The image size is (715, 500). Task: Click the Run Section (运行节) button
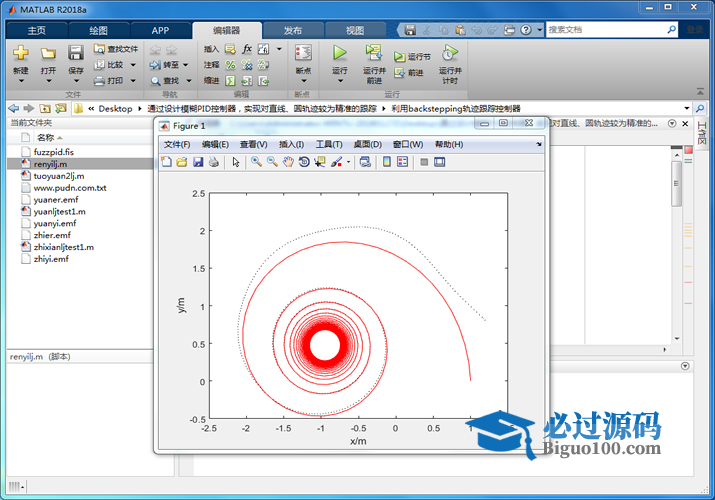pos(412,57)
